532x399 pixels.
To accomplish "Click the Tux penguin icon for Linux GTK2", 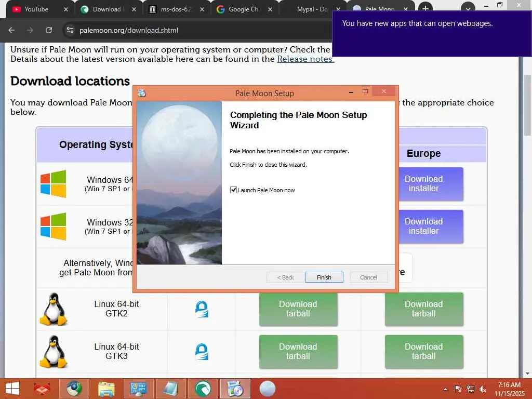I will tap(54, 309).
